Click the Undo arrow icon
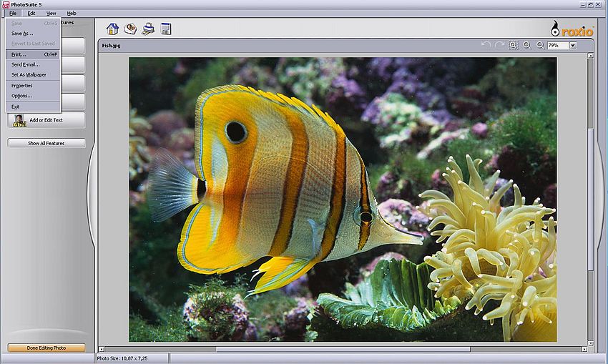The width and height of the screenshot is (608, 364). click(486, 45)
